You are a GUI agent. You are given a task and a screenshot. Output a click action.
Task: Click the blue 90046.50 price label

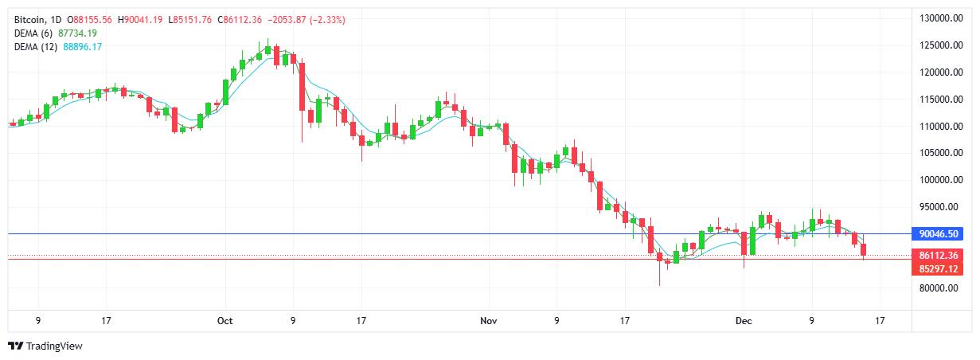(x=941, y=234)
